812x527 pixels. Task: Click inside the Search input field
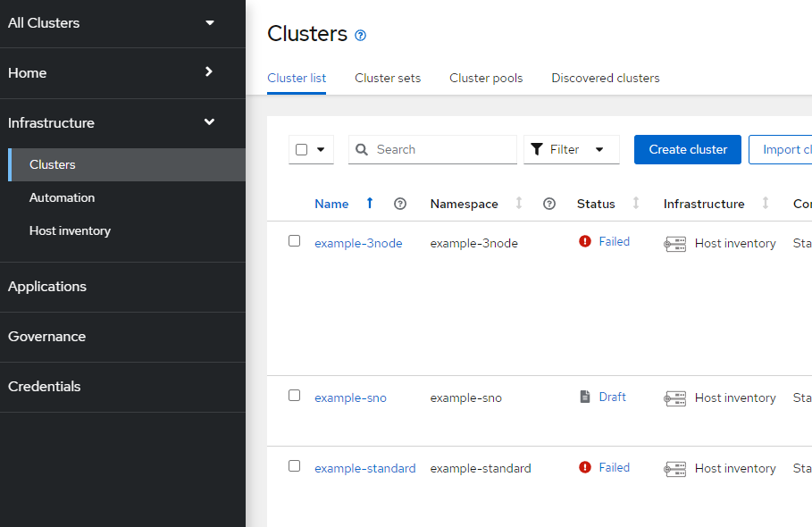point(429,149)
